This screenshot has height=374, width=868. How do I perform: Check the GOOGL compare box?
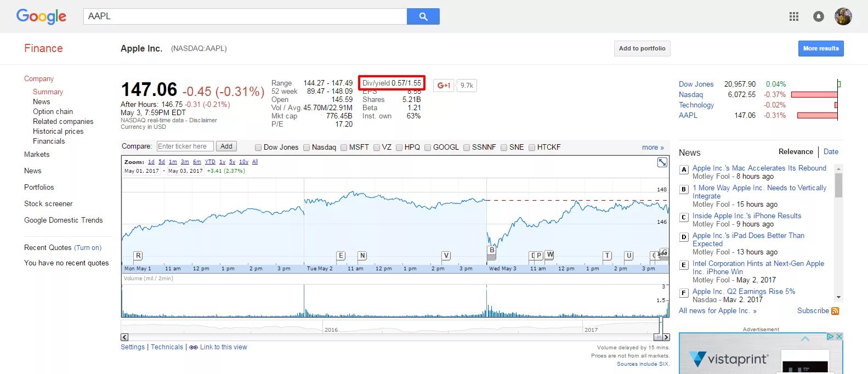(428, 148)
